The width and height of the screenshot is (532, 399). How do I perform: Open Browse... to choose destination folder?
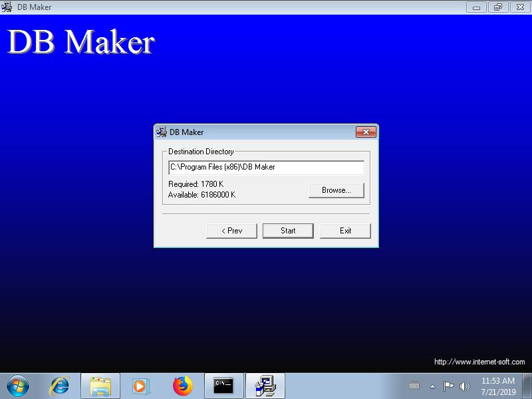tap(336, 190)
